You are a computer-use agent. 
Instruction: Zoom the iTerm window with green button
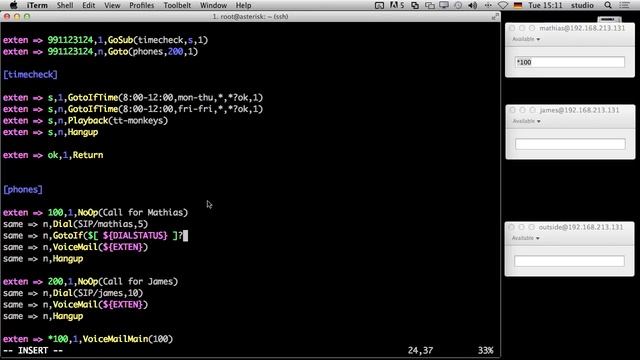click(27, 17)
